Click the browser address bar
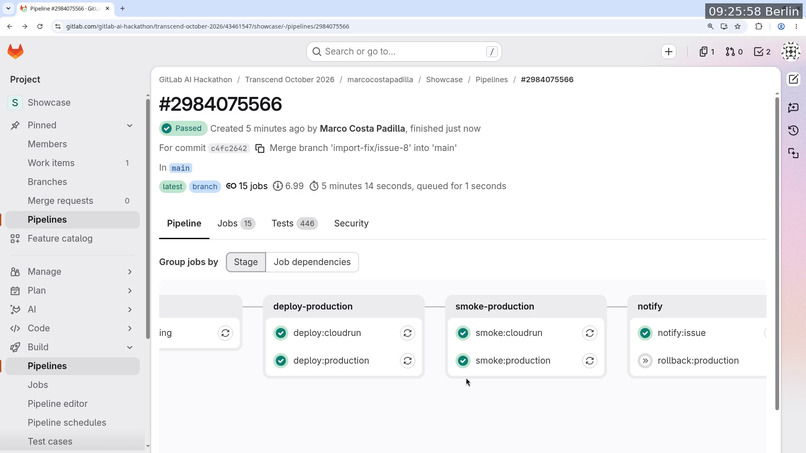This screenshot has height=453, width=806. [380, 26]
